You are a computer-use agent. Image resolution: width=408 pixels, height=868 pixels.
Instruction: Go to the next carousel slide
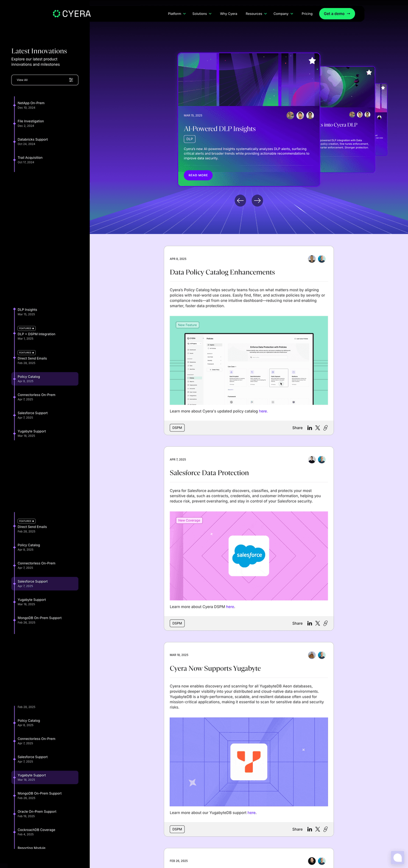point(257,200)
